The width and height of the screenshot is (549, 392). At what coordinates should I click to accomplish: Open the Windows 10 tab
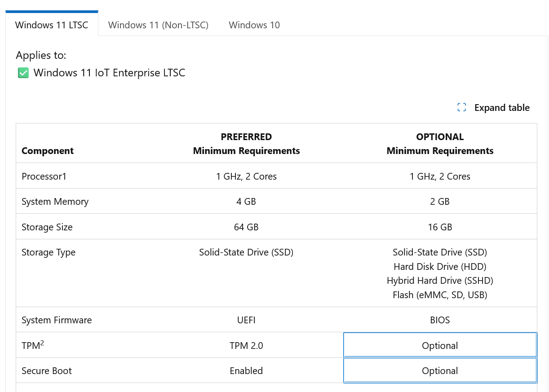click(x=254, y=25)
